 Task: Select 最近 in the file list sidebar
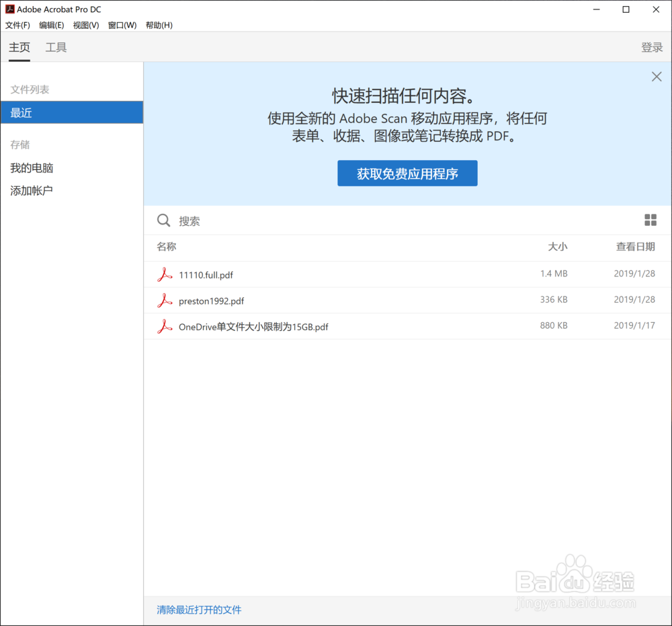72,112
